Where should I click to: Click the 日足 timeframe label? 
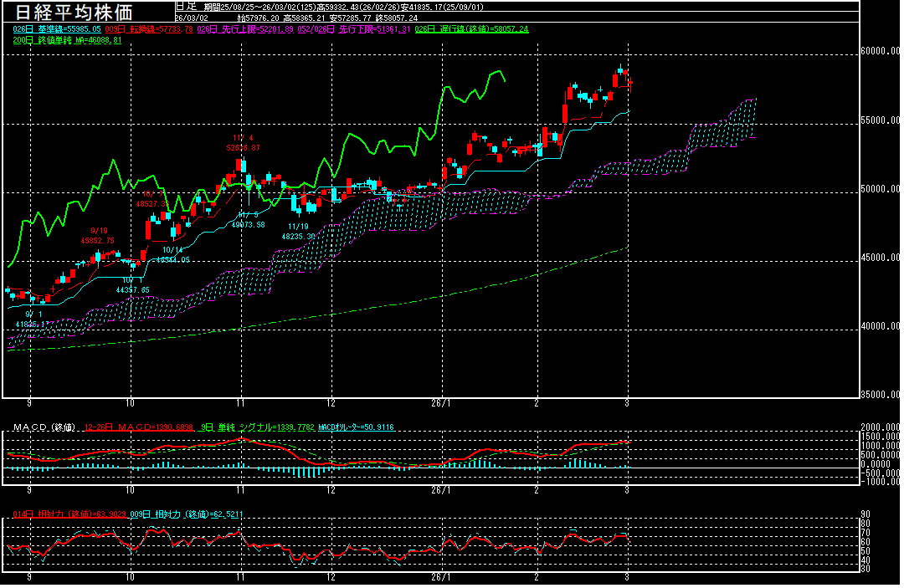185,6
